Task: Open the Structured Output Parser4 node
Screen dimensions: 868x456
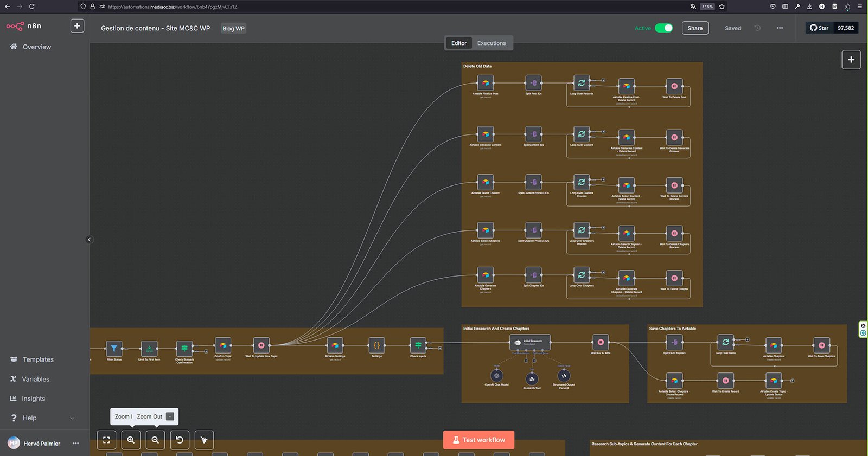Action: click(564, 375)
